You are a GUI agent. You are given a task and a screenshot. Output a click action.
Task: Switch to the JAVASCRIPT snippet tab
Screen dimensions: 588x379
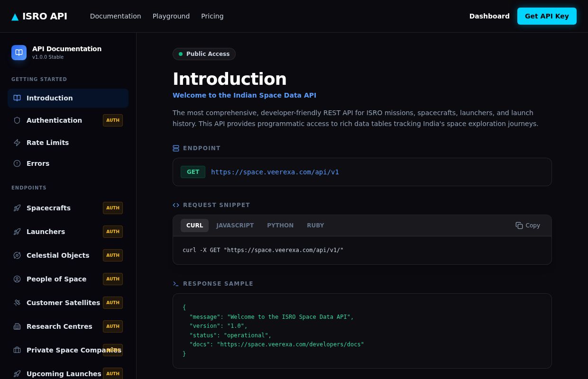235,226
